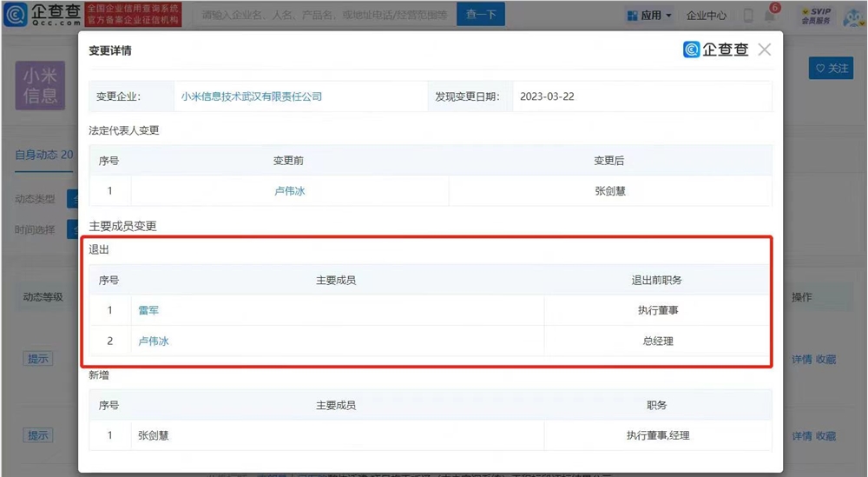868x477 pixels.
Task: Open SVIP 会员服务 icon
Action: [x=814, y=16]
